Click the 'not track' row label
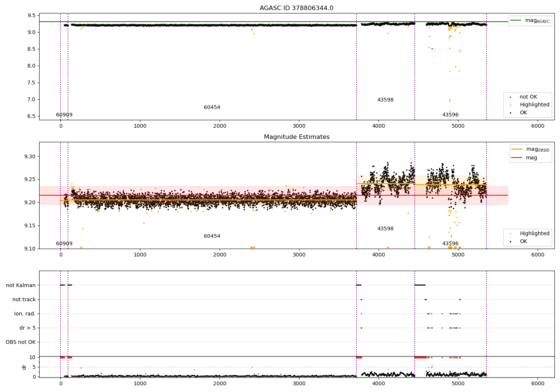The width and height of the screenshot is (560, 392). tap(24, 300)
